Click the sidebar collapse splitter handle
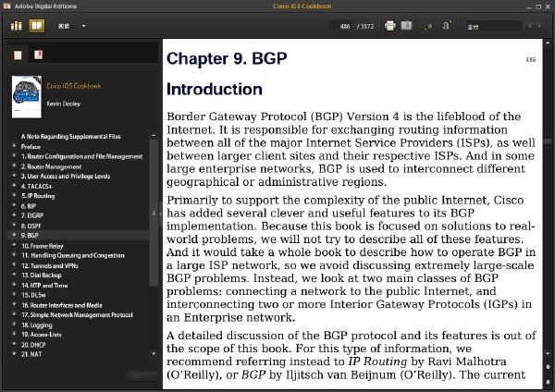The width and height of the screenshot is (555, 392). 160,214
